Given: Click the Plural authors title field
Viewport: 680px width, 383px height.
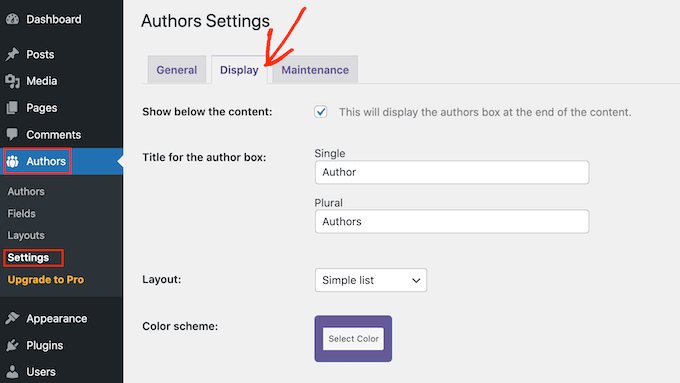Looking at the screenshot, I should click(452, 222).
